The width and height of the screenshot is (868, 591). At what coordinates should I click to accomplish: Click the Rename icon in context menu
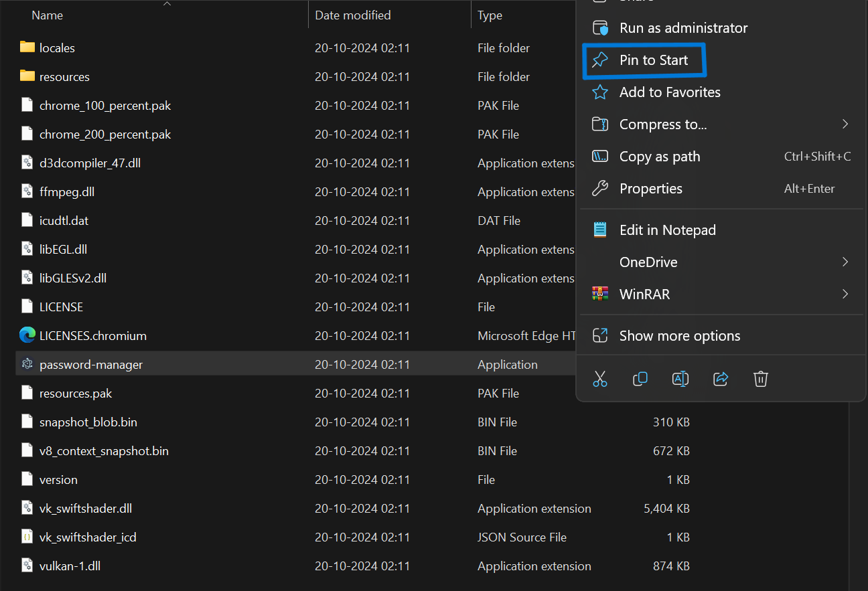pyautogui.click(x=680, y=379)
